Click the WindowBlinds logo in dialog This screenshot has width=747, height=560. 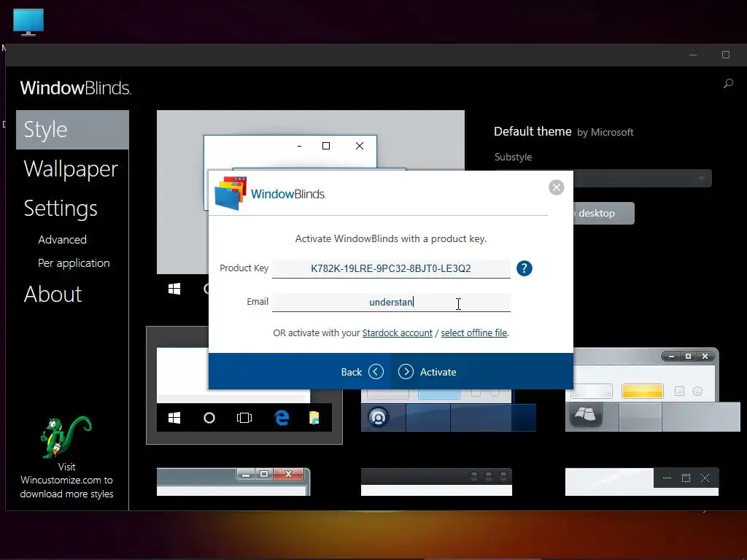coord(271,193)
